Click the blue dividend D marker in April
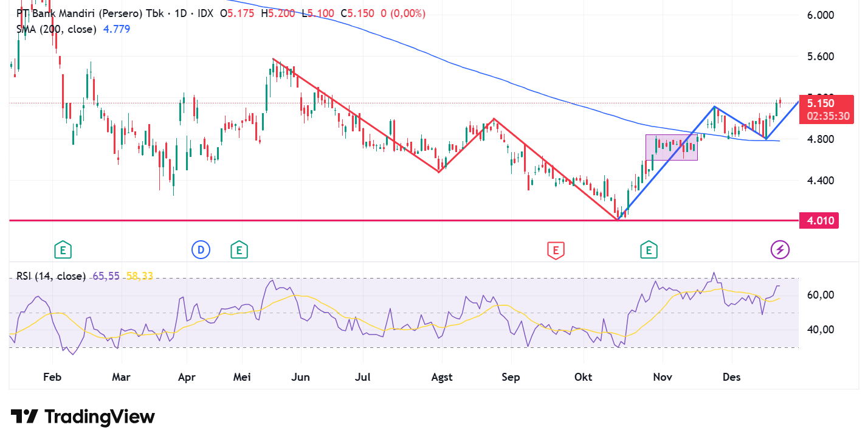Screen dimensions: 868x444 pyautogui.click(x=201, y=249)
